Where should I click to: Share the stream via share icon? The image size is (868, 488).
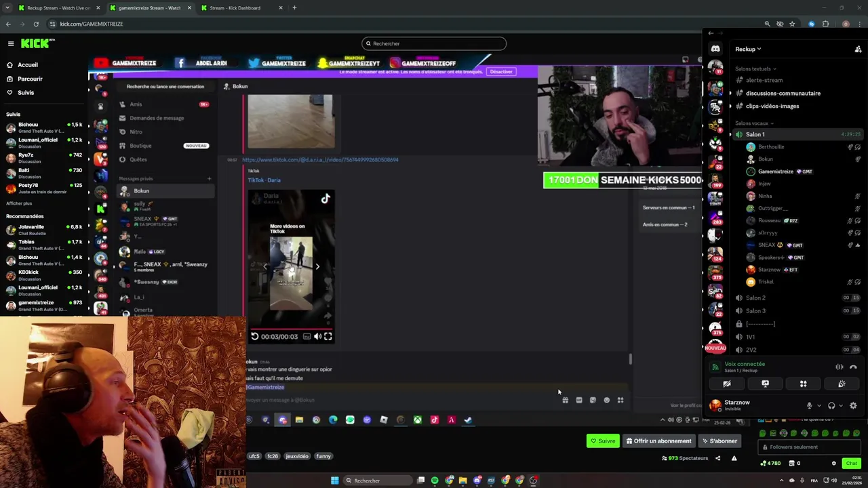(717, 458)
